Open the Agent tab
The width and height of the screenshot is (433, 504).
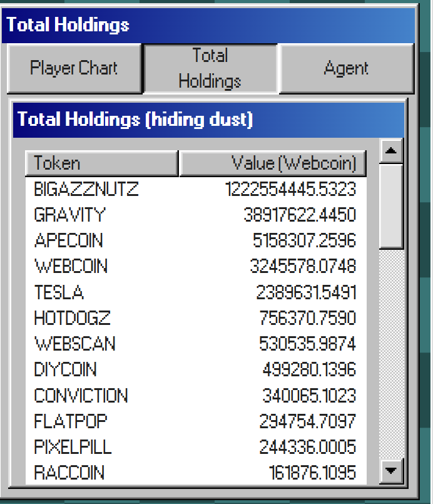click(347, 68)
